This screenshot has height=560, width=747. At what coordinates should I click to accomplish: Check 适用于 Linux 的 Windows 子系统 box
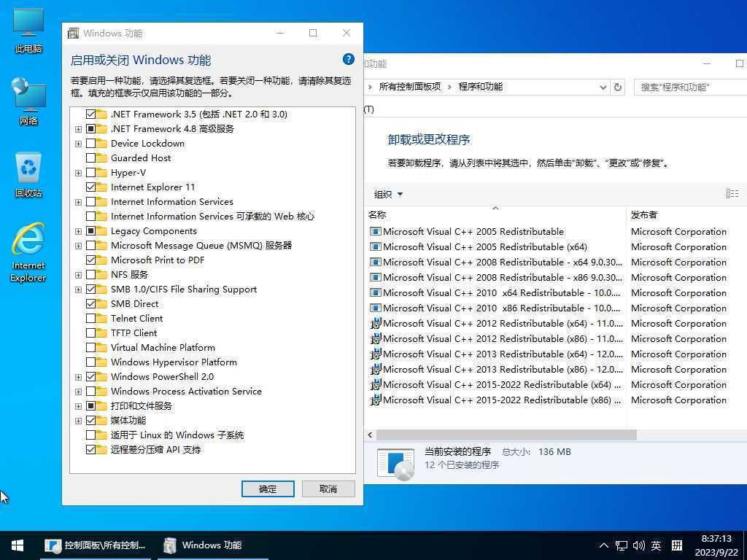pos(90,435)
